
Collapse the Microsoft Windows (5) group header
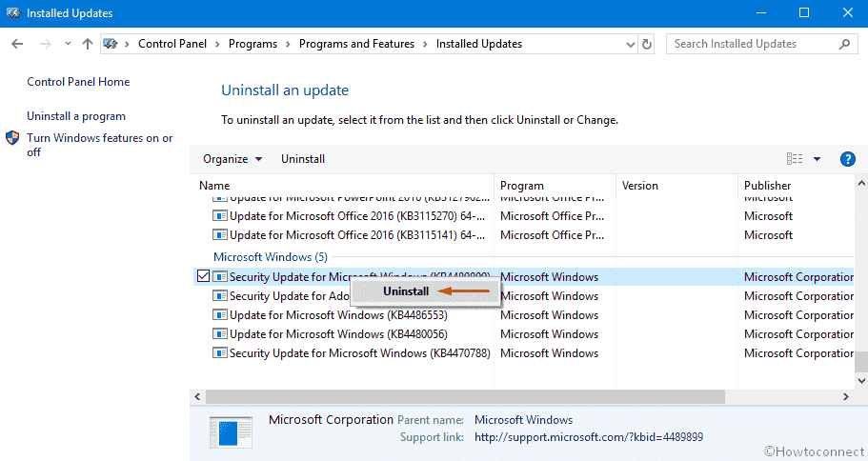(x=271, y=257)
